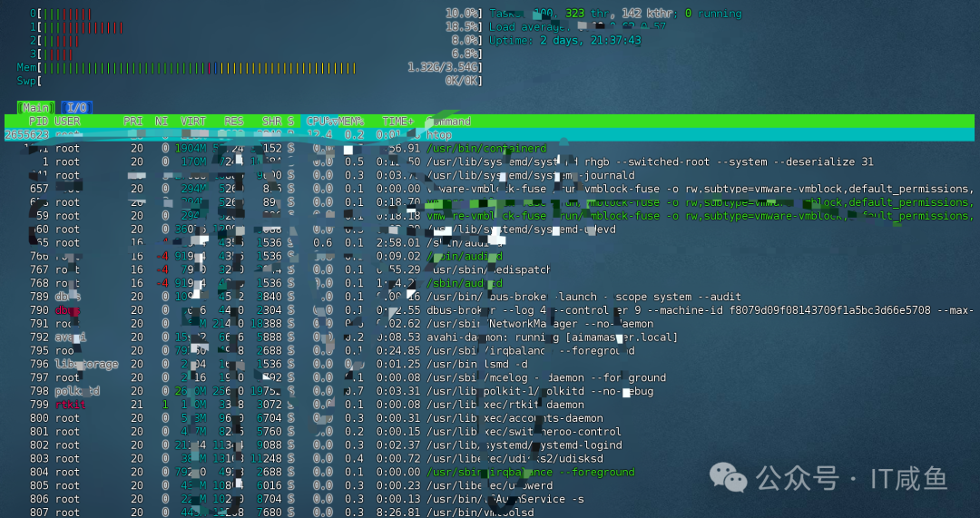Select the udisksd process row
Screen dimensions: 980x518
(489, 459)
